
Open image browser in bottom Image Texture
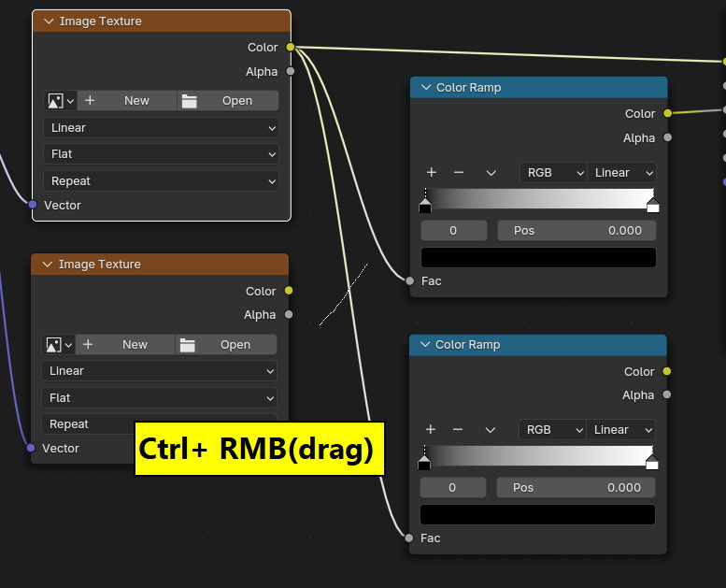click(x=58, y=344)
